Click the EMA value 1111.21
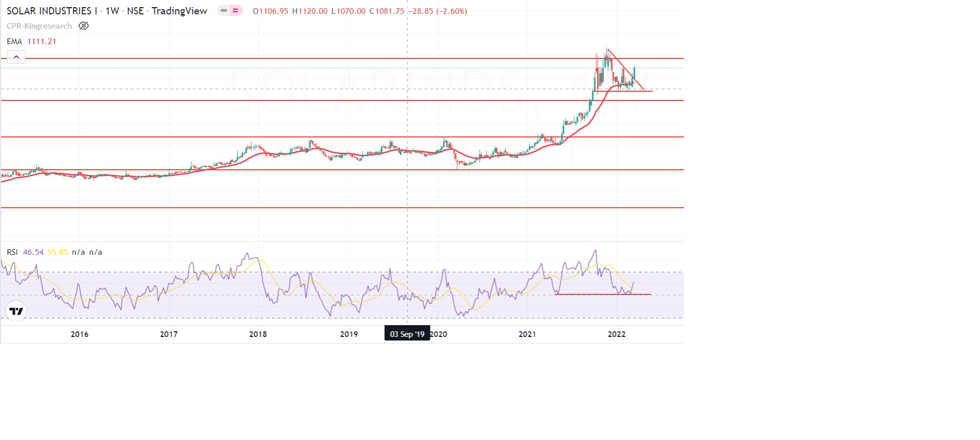Viewport: 980px width, 440px height. [x=42, y=42]
